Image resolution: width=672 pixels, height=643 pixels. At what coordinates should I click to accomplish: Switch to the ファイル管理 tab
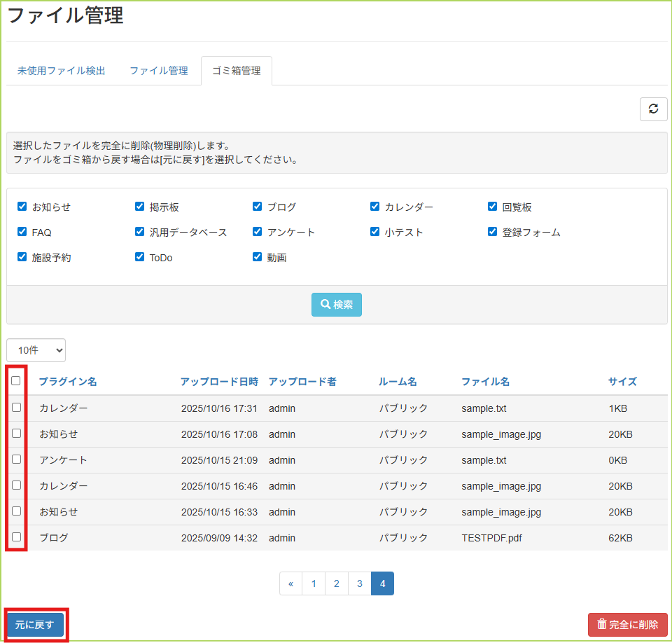pyautogui.click(x=159, y=71)
